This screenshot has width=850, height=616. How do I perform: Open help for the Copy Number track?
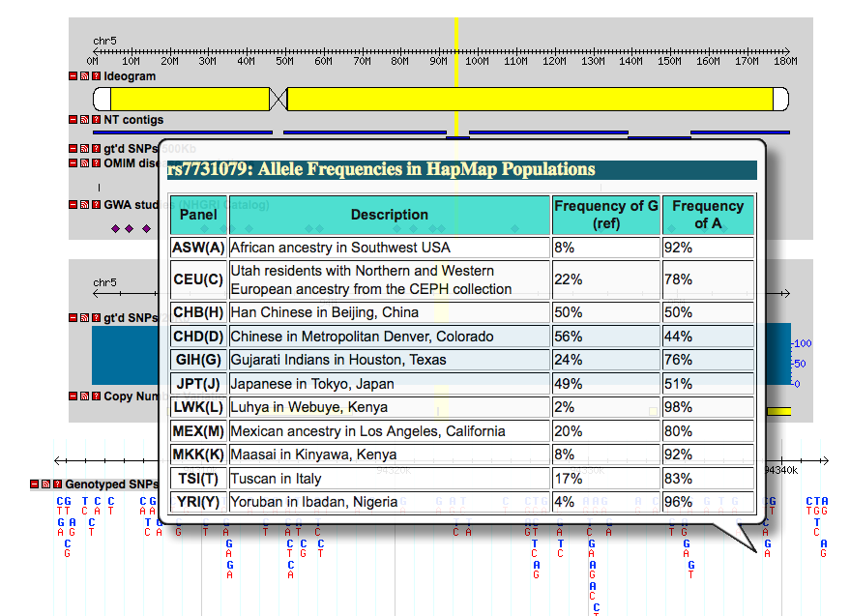96,396
